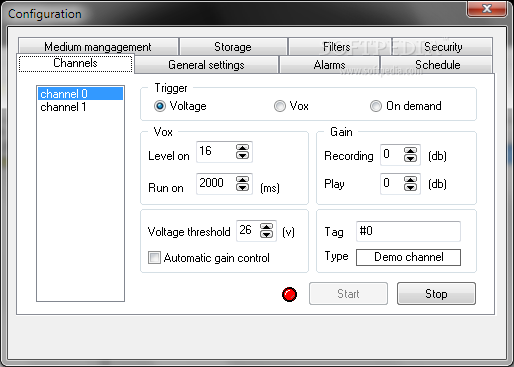Open the Storage tab
Viewport: 514px width, 367px height.
pyautogui.click(x=233, y=47)
